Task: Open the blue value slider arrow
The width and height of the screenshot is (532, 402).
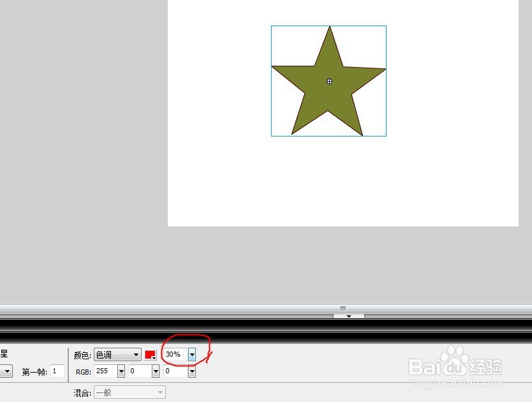Action: click(x=192, y=371)
